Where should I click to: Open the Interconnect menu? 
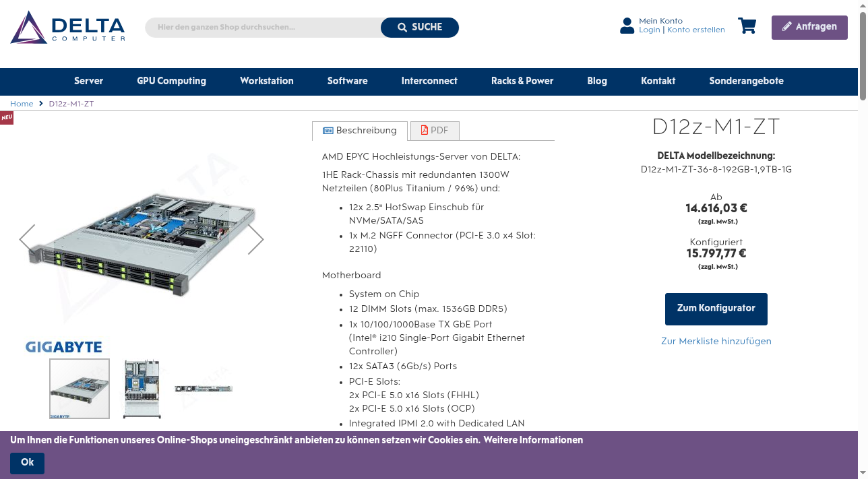click(x=429, y=81)
